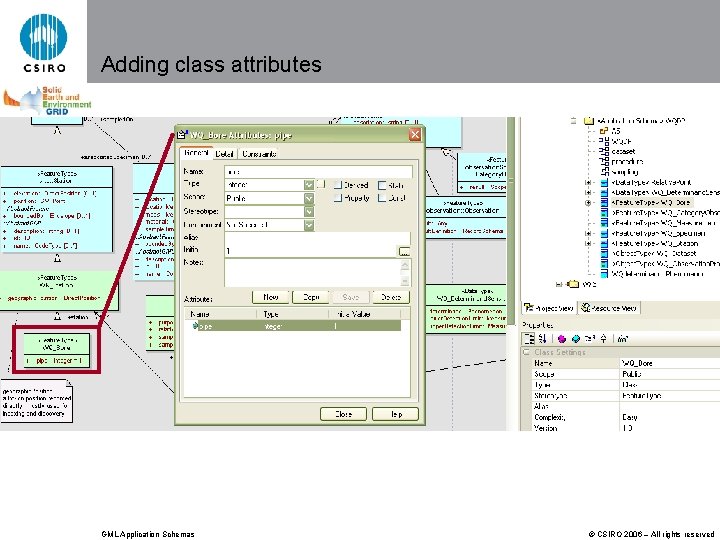This screenshot has height=540, width=720.
Task: Collapse the Application Schema WQDP folder node
Action: coord(574,121)
